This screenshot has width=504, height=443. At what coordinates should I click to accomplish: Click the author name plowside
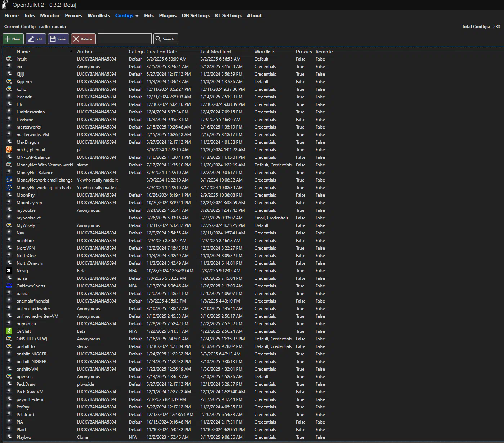coord(85,384)
